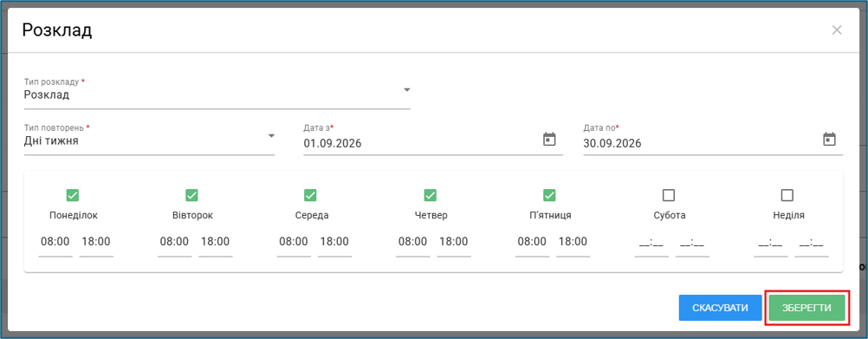
Task: Set Четвер start time 08:00
Action: (x=413, y=242)
